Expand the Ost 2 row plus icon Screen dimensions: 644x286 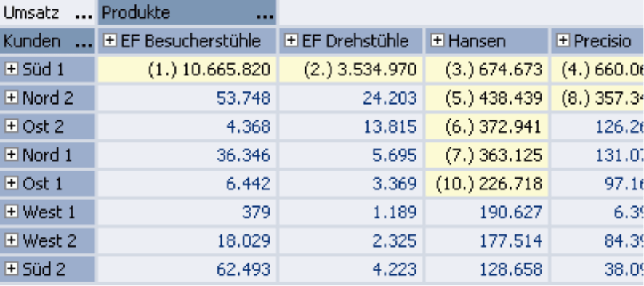tap(12, 126)
